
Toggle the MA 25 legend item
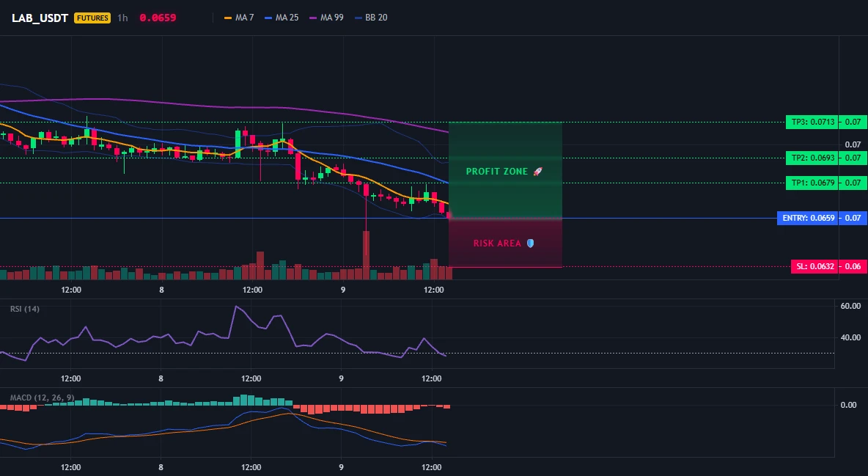[x=282, y=18]
